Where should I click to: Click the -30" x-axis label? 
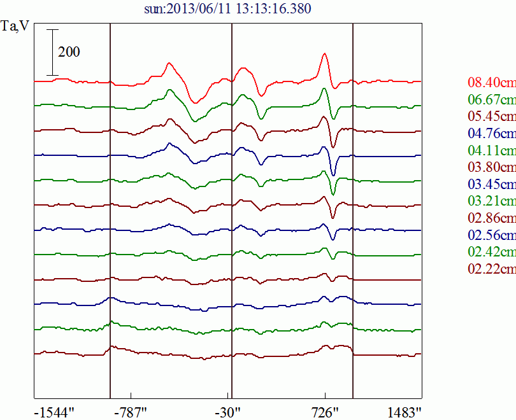pos(228,412)
